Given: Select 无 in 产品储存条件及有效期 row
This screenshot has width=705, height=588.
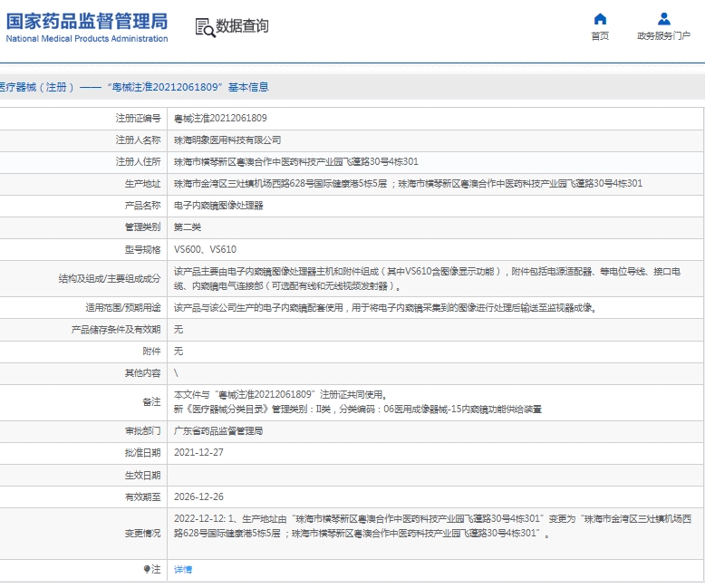Looking at the screenshot, I should pyautogui.click(x=179, y=330).
